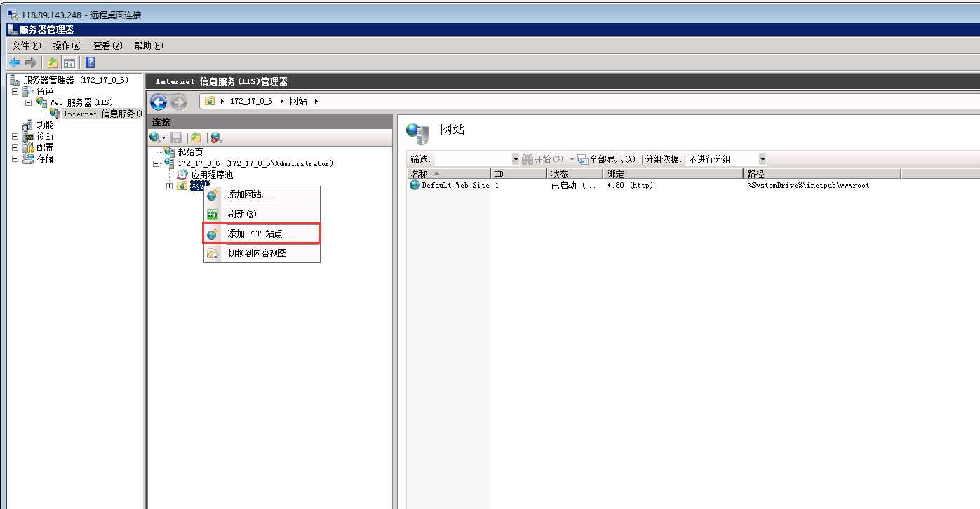Click the Add FTP Site menu icon
This screenshot has height=509, width=980.
pyautogui.click(x=213, y=234)
